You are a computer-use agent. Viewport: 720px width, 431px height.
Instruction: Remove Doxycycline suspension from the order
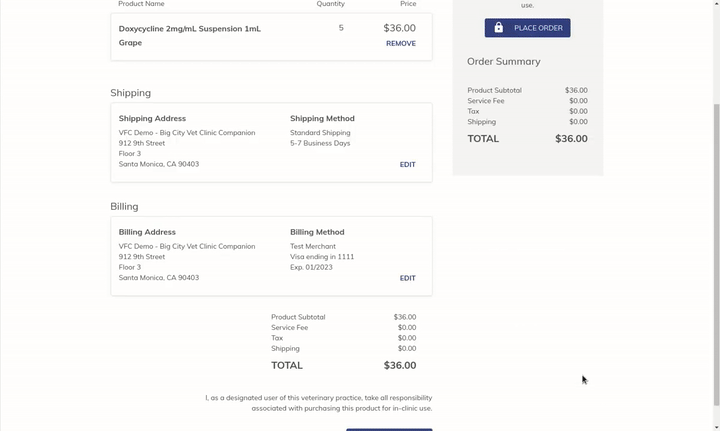coord(400,44)
